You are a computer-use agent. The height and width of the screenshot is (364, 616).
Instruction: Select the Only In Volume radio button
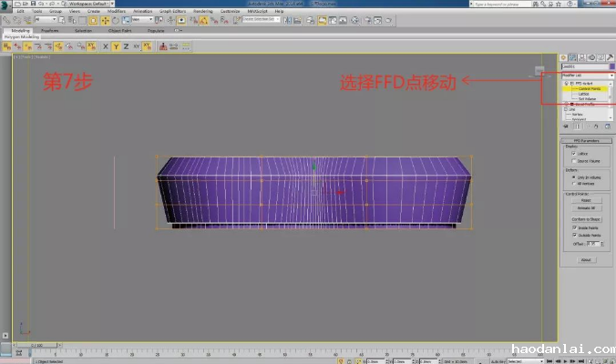pos(573,177)
